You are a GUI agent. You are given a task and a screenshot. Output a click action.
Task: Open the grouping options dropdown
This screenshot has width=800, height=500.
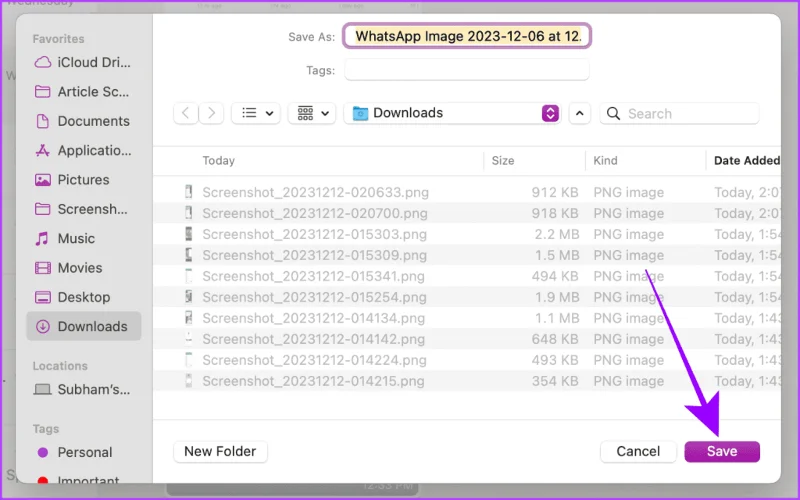(312, 113)
